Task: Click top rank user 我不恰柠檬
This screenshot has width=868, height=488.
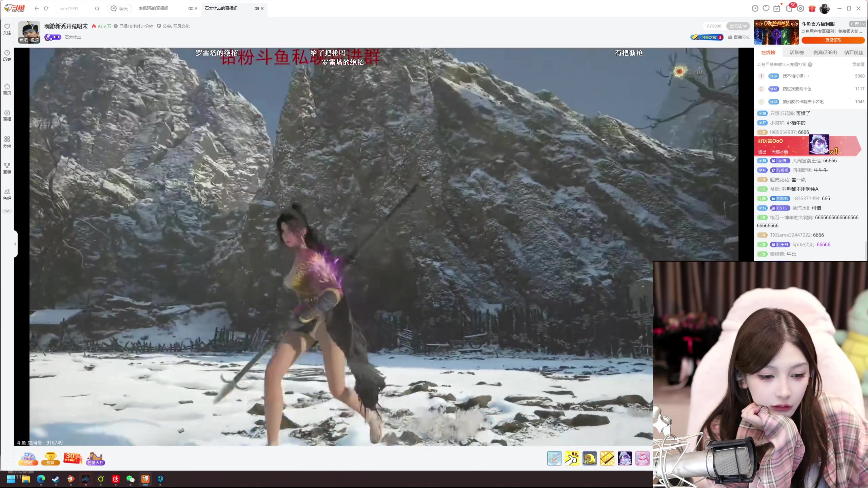Action: (796, 76)
